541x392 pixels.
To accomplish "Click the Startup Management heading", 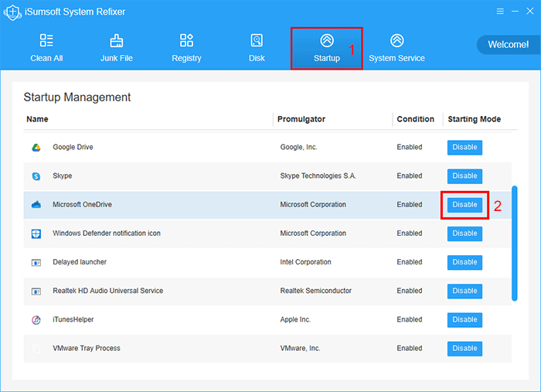I will pyautogui.click(x=77, y=97).
